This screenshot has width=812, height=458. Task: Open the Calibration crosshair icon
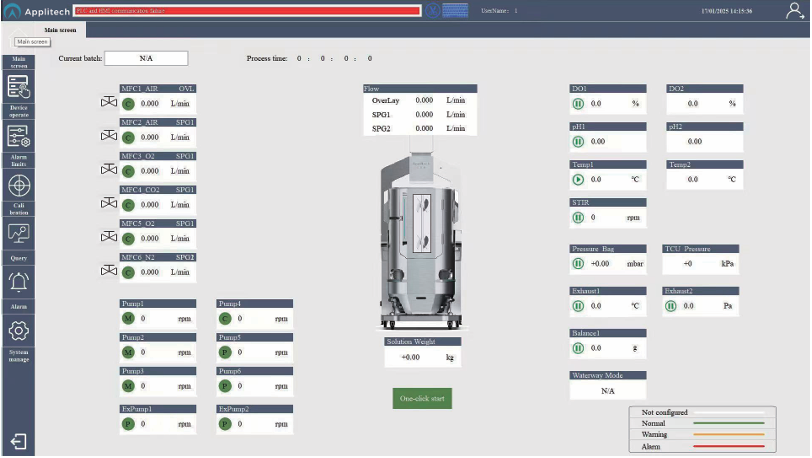(x=19, y=185)
